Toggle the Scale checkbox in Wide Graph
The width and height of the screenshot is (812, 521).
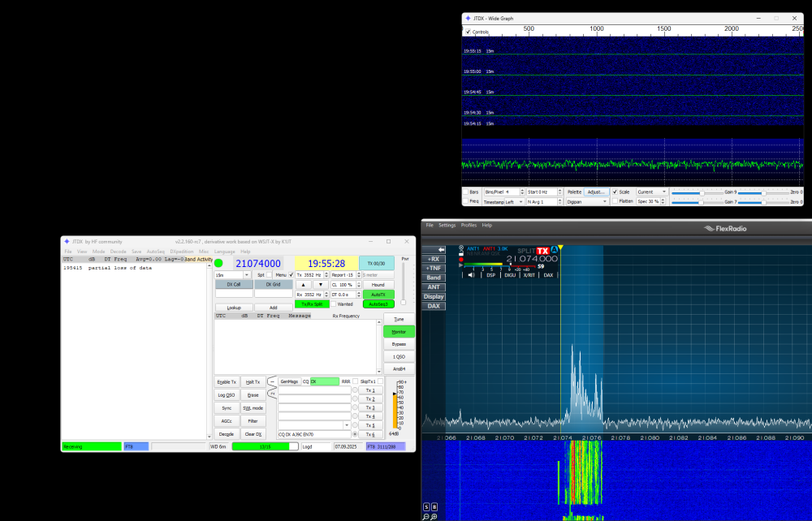tap(615, 192)
